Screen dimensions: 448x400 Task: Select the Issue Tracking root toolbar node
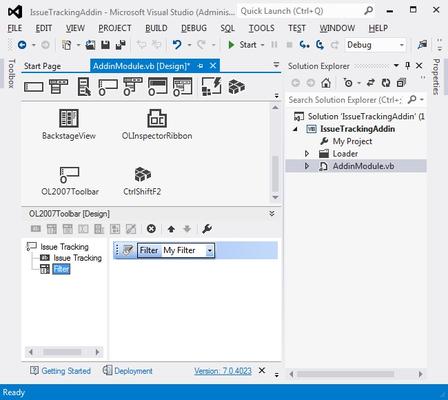pyautogui.click(x=64, y=247)
